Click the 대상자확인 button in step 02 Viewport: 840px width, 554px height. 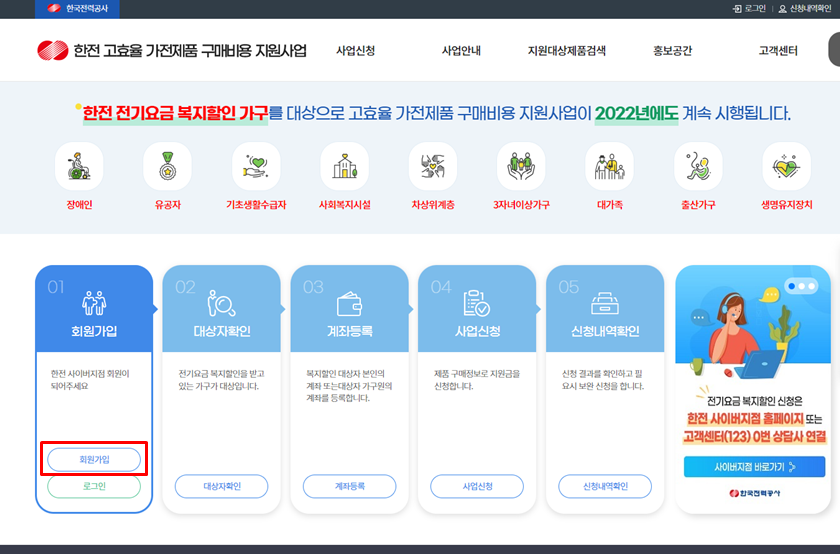(221, 486)
